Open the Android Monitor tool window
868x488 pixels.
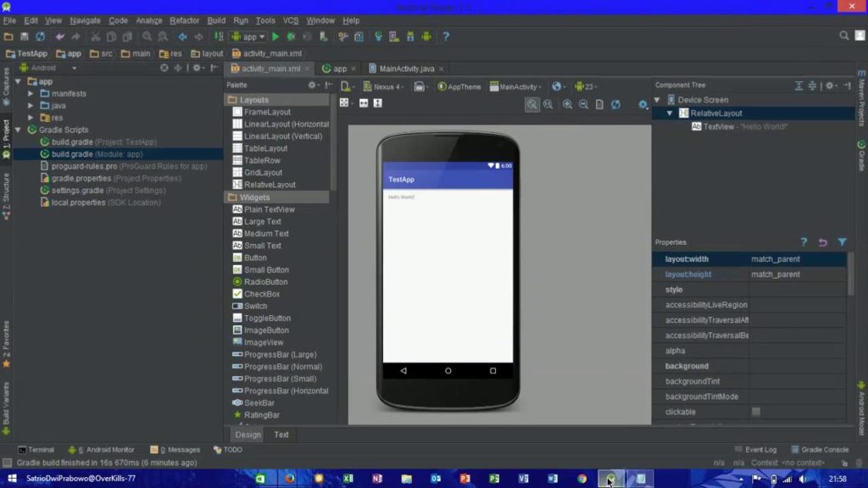[x=102, y=449]
